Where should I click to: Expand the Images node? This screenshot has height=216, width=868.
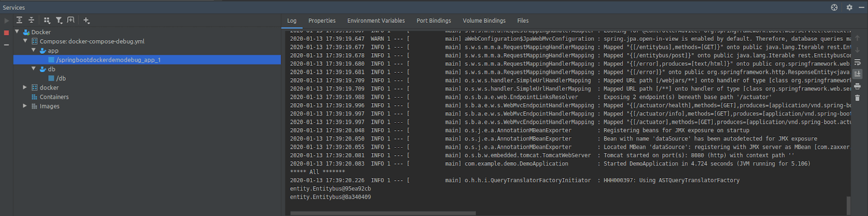point(25,106)
